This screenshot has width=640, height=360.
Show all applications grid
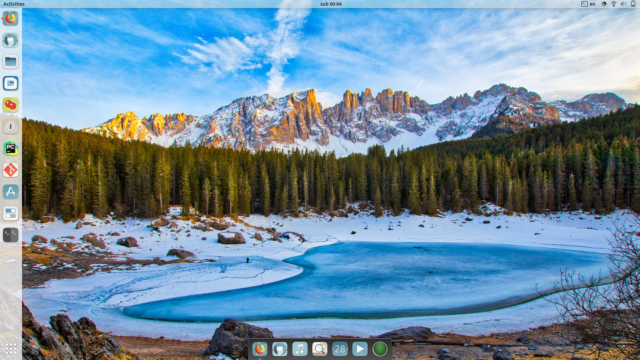11,349
